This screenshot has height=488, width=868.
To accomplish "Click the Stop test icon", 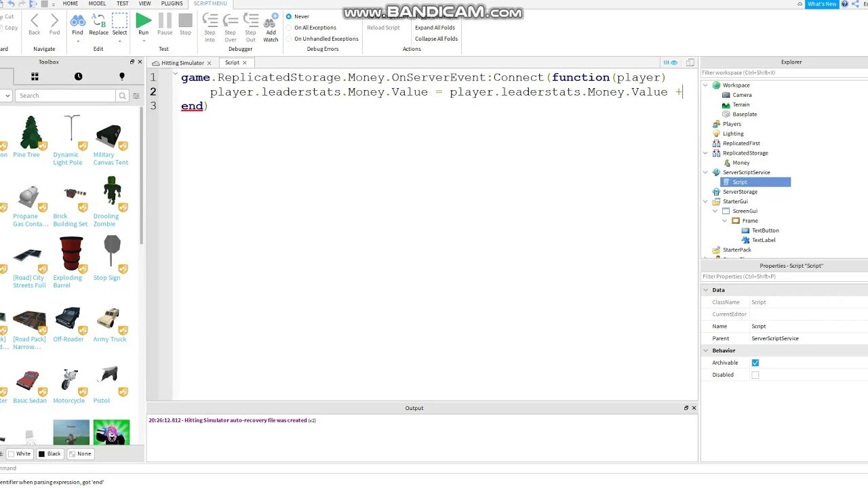I will 185,20.
